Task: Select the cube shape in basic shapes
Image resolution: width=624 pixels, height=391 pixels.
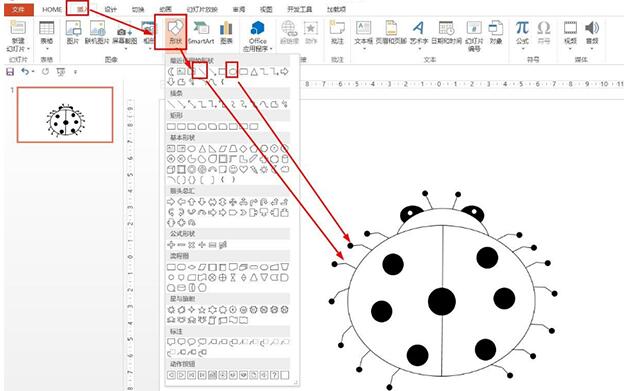Action: 171,169
